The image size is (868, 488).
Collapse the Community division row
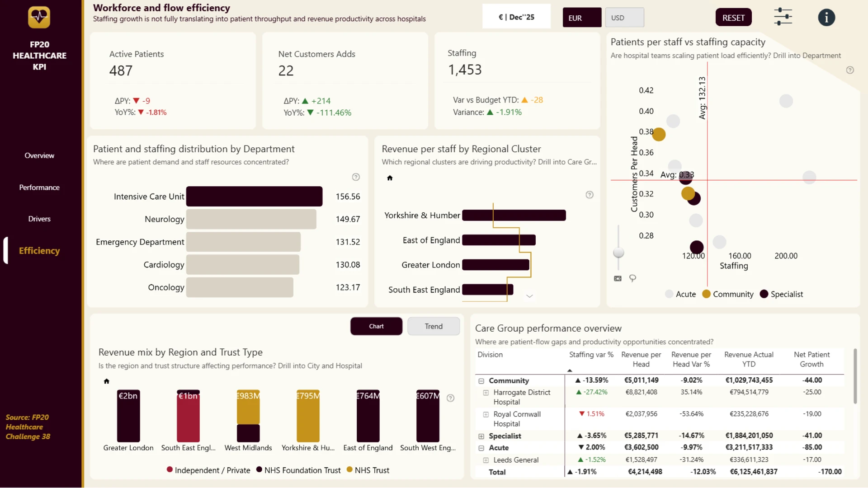click(x=481, y=381)
